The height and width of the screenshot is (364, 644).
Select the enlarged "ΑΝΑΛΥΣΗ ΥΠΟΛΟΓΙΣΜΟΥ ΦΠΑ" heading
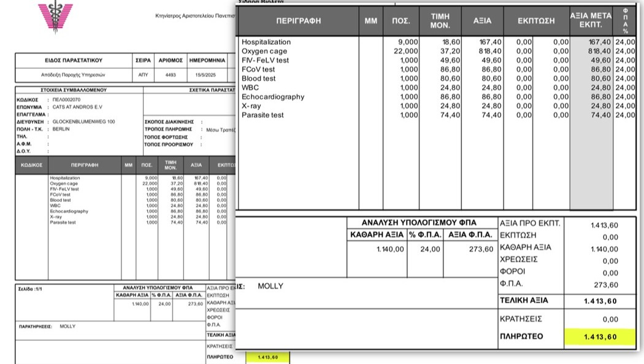[x=419, y=223]
